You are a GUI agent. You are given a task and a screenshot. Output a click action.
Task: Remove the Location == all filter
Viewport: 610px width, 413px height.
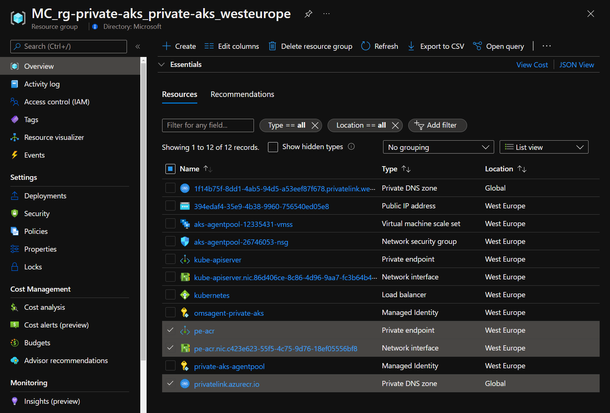[395, 125]
